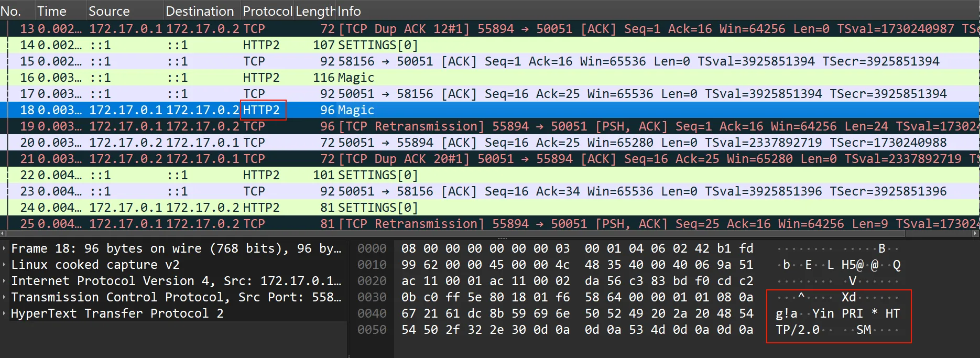The width and height of the screenshot is (980, 358).
Task: Click hex offset 0000 in bytes pane
Action: (372, 248)
